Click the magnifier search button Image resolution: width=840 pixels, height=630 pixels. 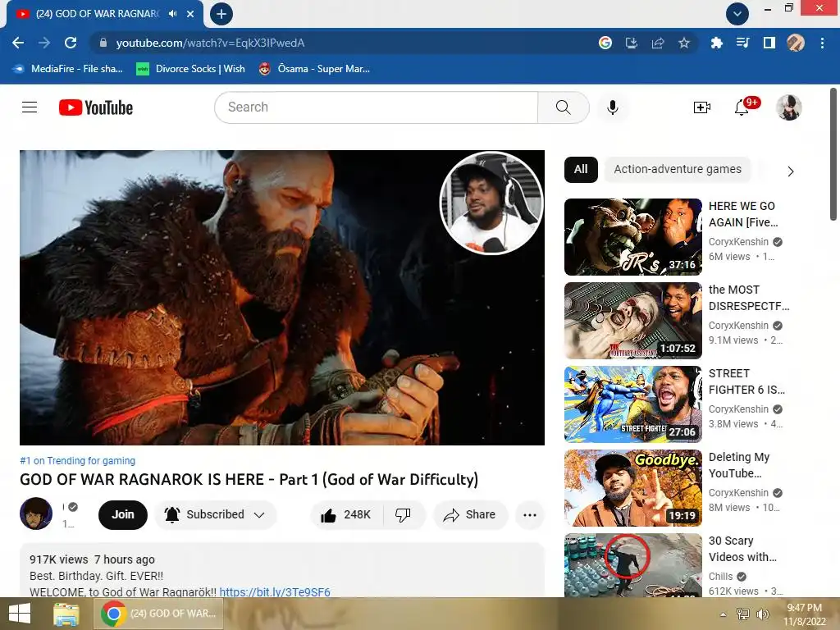(563, 107)
